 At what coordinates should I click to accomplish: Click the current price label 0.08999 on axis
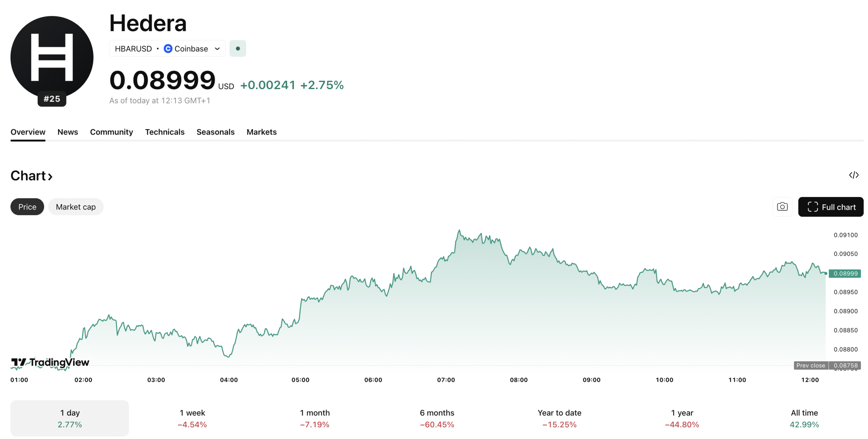[845, 274]
